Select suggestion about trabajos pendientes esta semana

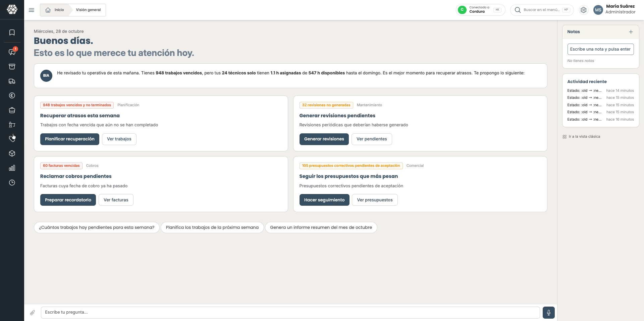pyautogui.click(x=97, y=228)
